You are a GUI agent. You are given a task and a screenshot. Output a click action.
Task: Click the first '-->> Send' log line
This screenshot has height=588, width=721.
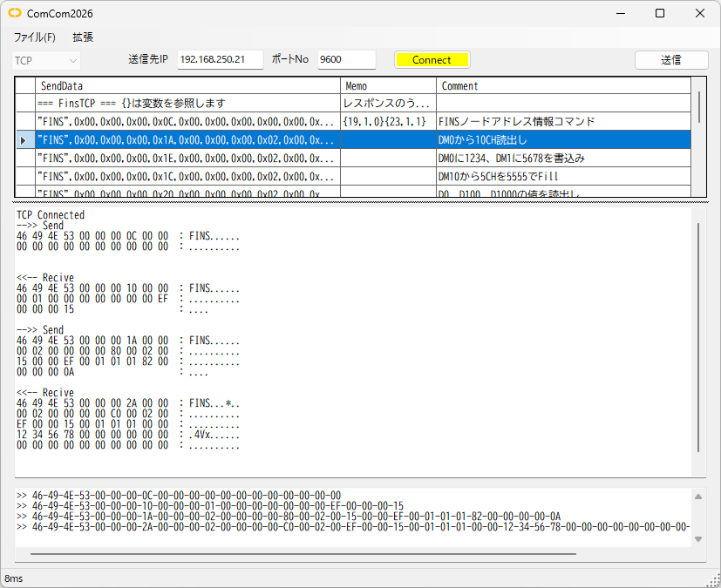40,225
